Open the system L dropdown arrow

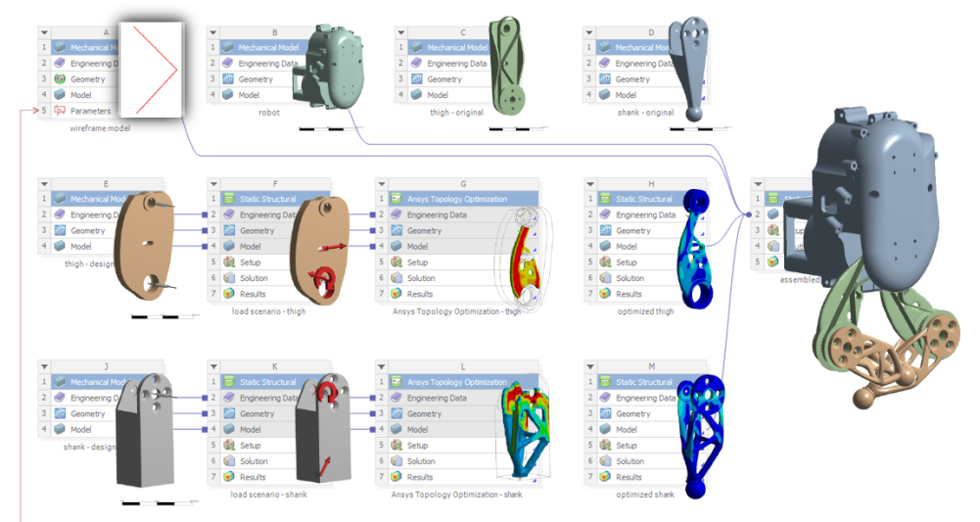(381, 367)
